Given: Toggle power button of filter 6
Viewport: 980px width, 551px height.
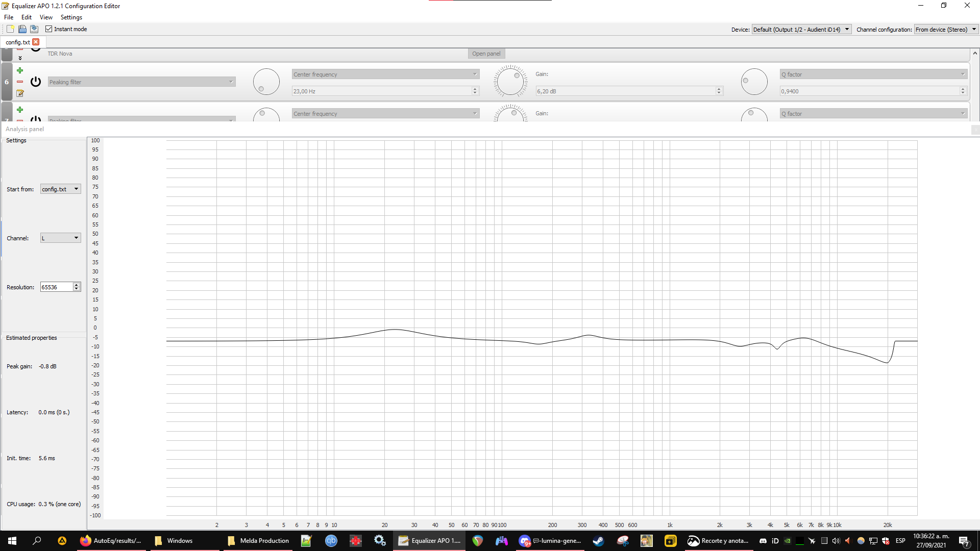Looking at the screenshot, I should click(x=36, y=82).
